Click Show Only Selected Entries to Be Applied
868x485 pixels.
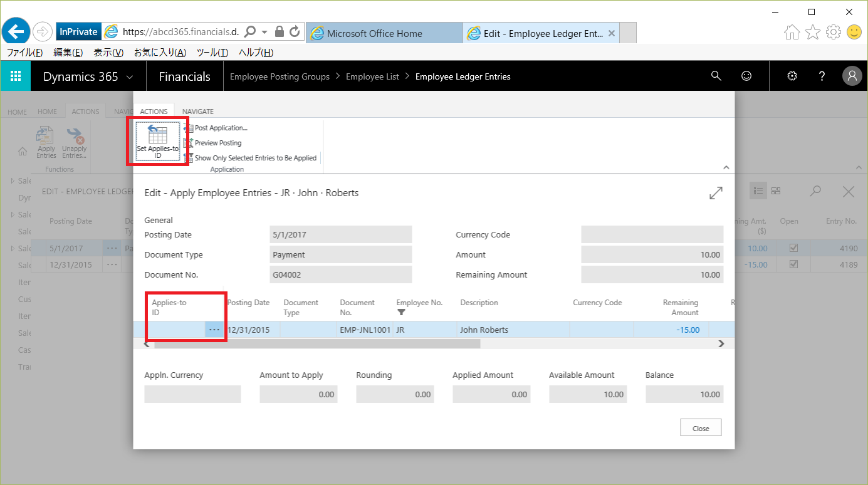[x=251, y=158]
